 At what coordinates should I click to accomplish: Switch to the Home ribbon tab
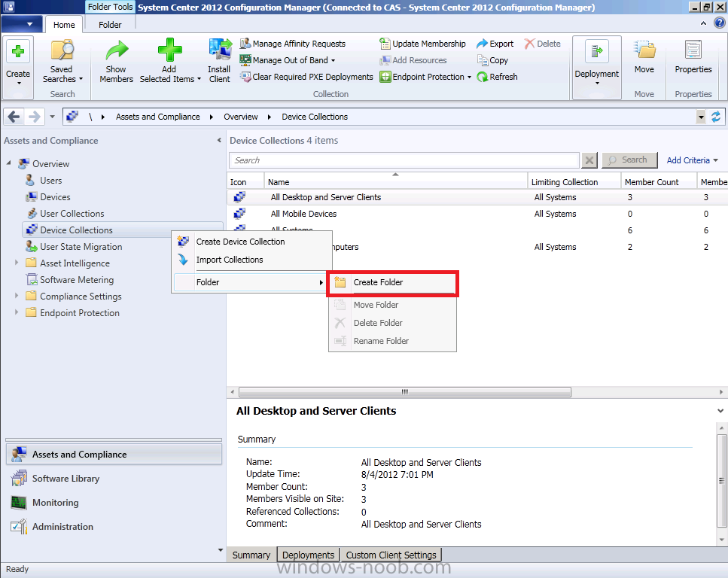pyautogui.click(x=64, y=25)
